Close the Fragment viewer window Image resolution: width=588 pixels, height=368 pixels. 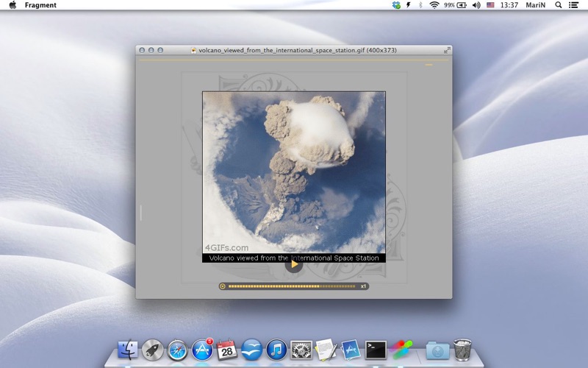pyautogui.click(x=142, y=50)
